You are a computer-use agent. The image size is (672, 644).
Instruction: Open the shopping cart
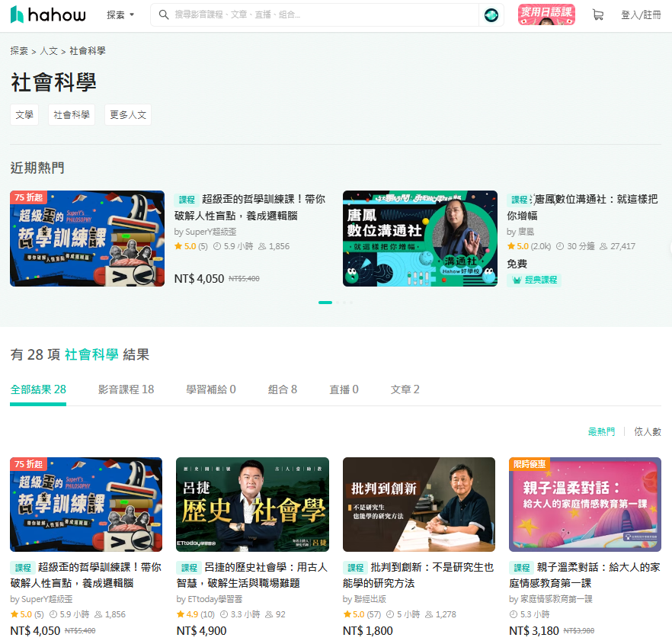597,15
